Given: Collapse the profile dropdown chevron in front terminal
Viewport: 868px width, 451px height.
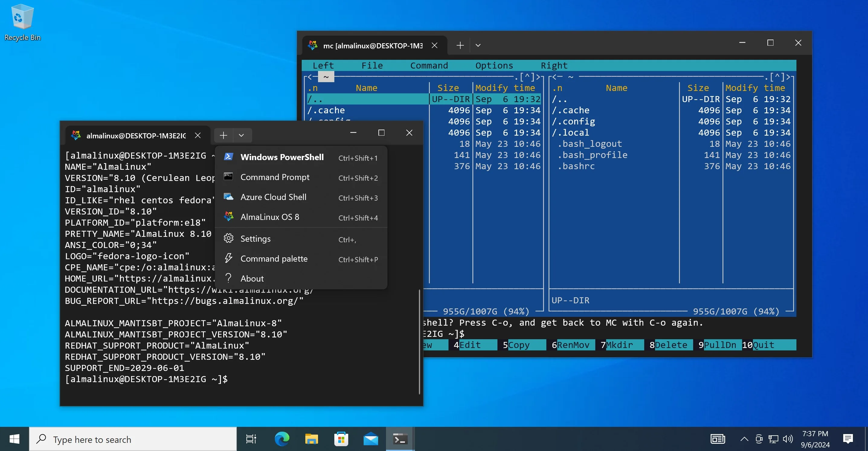Looking at the screenshot, I should (x=241, y=136).
